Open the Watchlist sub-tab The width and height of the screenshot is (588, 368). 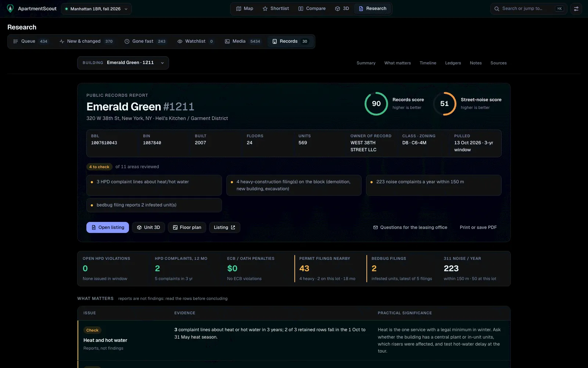coord(196,41)
